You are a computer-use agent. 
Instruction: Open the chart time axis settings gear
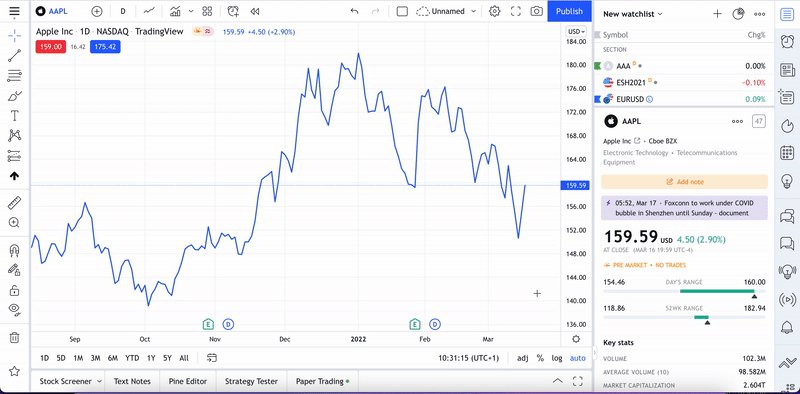pos(576,339)
